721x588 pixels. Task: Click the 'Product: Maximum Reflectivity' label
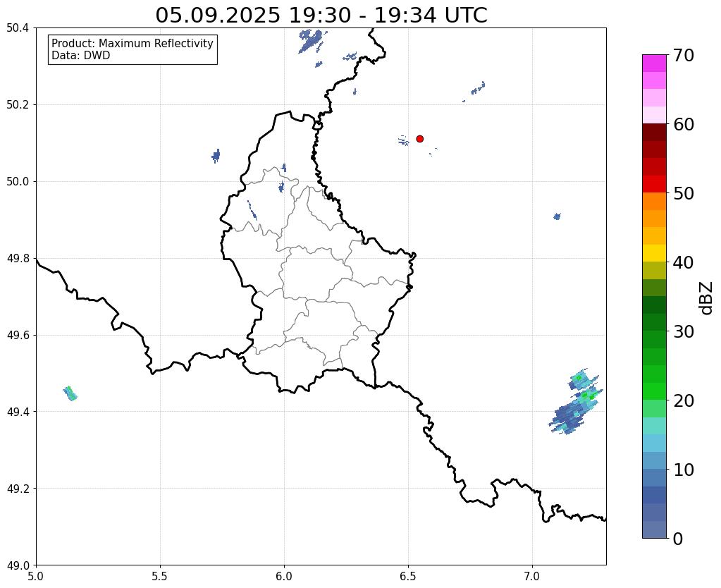pyautogui.click(x=133, y=43)
